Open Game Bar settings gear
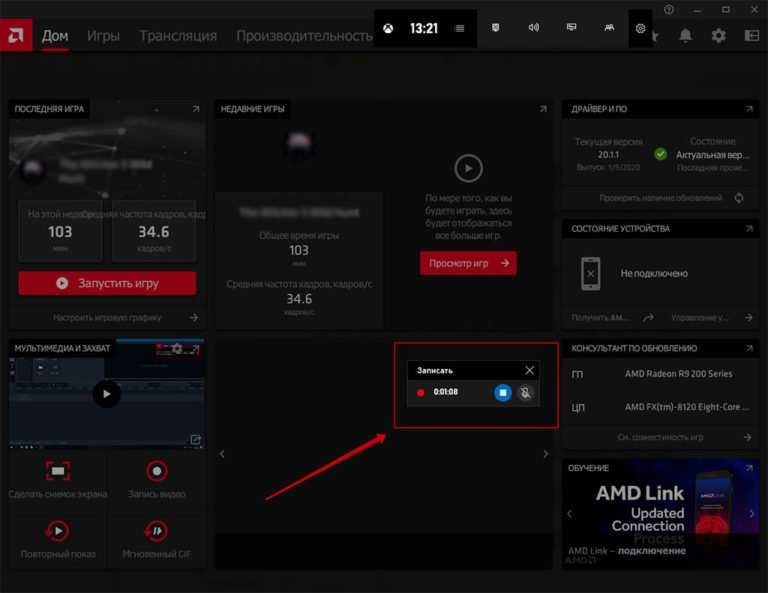The image size is (768, 593). click(640, 28)
